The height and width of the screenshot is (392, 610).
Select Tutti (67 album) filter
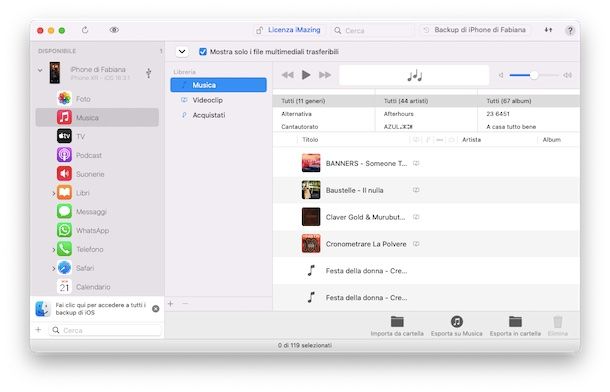click(x=529, y=101)
